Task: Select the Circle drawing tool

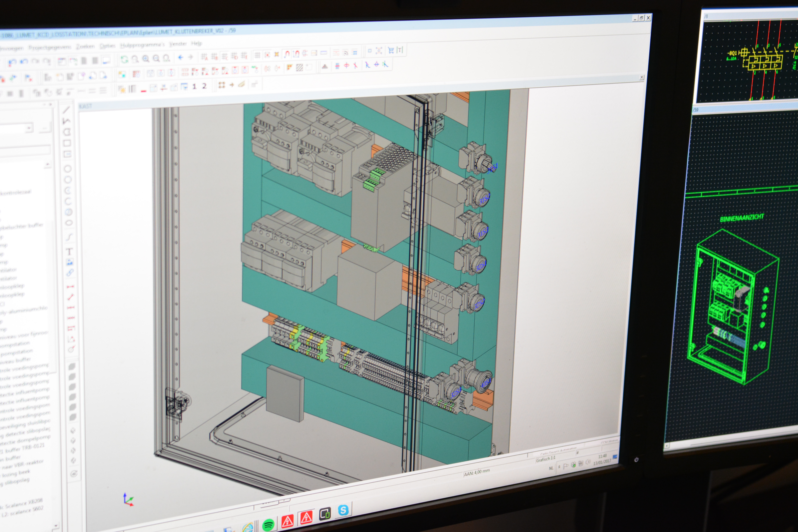Action: pos(68,169)
